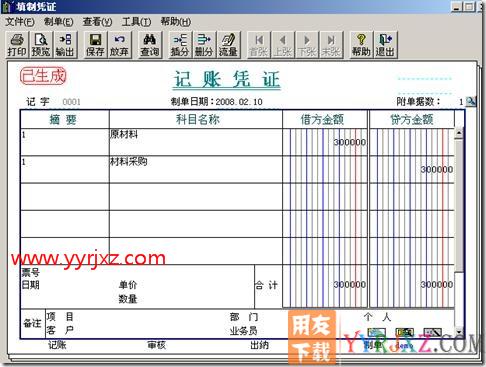Screen dimensions: 486x367
Task: Open 帮助(H) menu
Action: click(x=176, y=22)
